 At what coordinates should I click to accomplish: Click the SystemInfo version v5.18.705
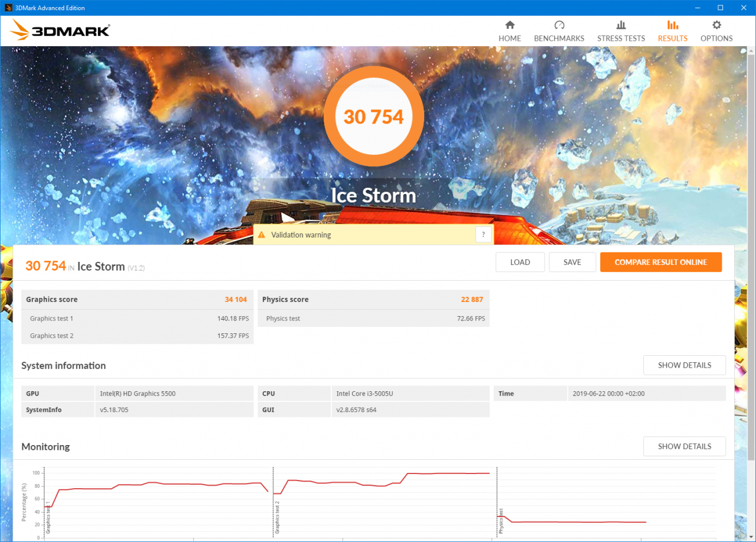pos(114,410)
